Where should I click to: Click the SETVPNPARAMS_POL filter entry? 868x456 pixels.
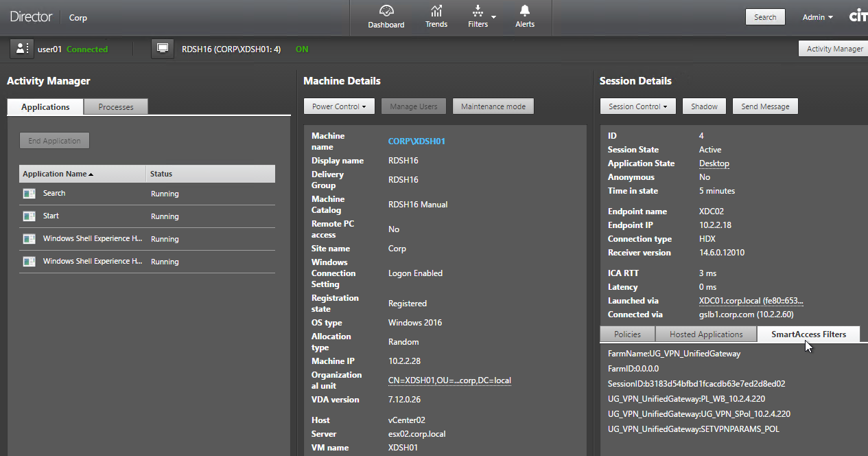point(694,429)
